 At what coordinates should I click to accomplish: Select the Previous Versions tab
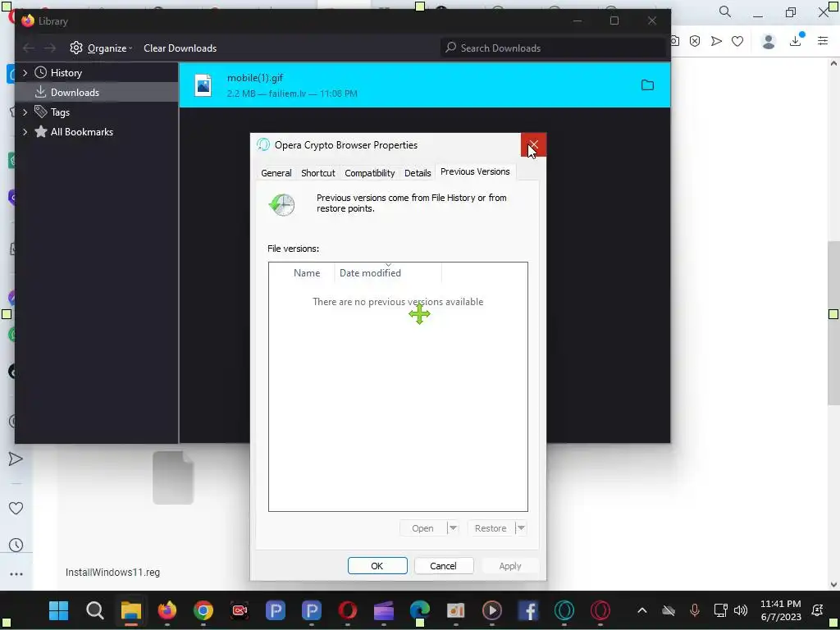coord(475,171)
